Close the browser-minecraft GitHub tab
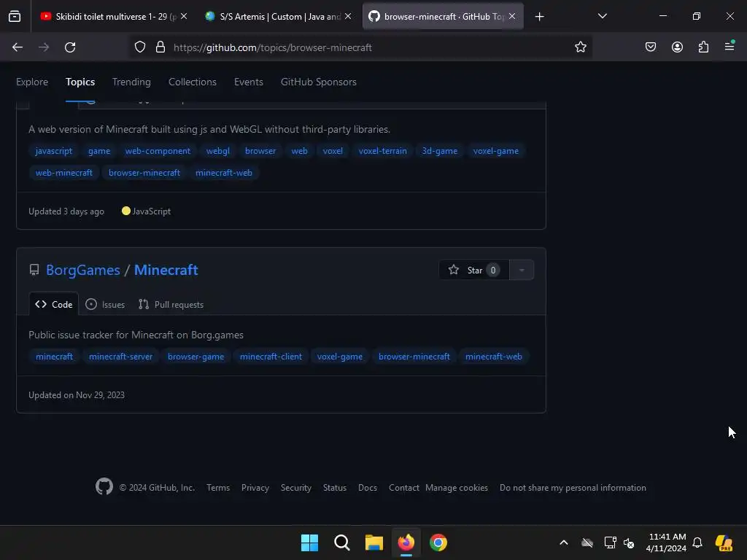The height and width of the screenshot is (560, 747). pos(512,16)
